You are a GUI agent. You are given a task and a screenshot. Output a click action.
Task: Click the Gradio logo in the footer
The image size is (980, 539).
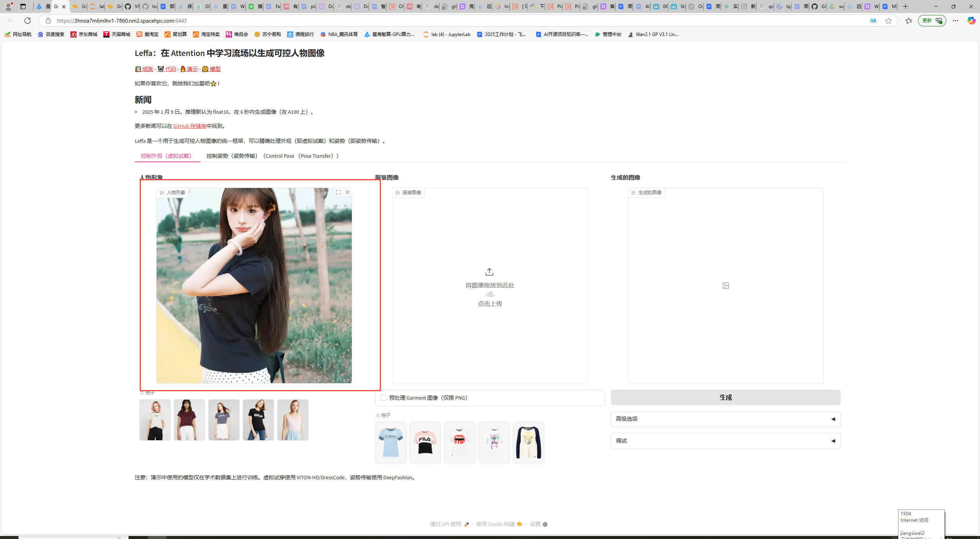point(519,524)
